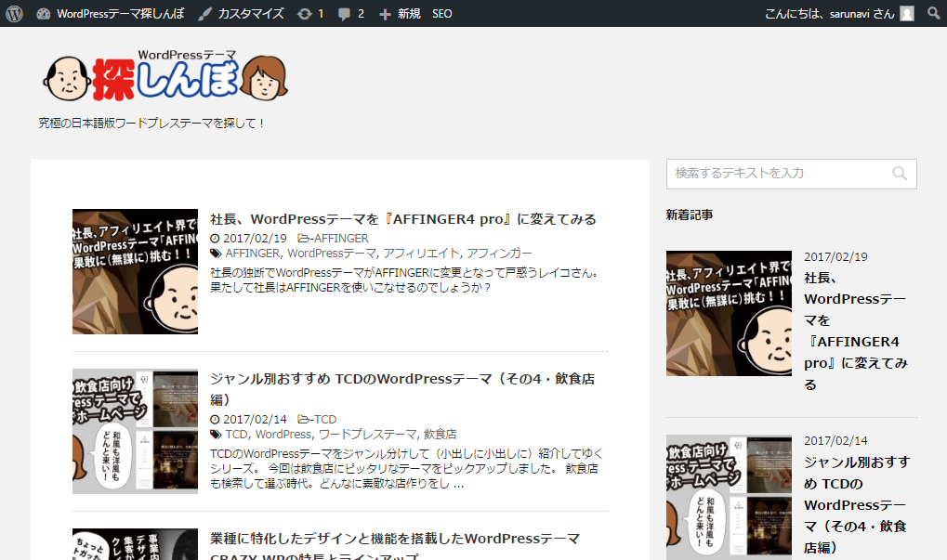Viewport: 947px width, 560px height.
Task: Click the admin bar search magnifier
Action: click(x=934, y=13)
